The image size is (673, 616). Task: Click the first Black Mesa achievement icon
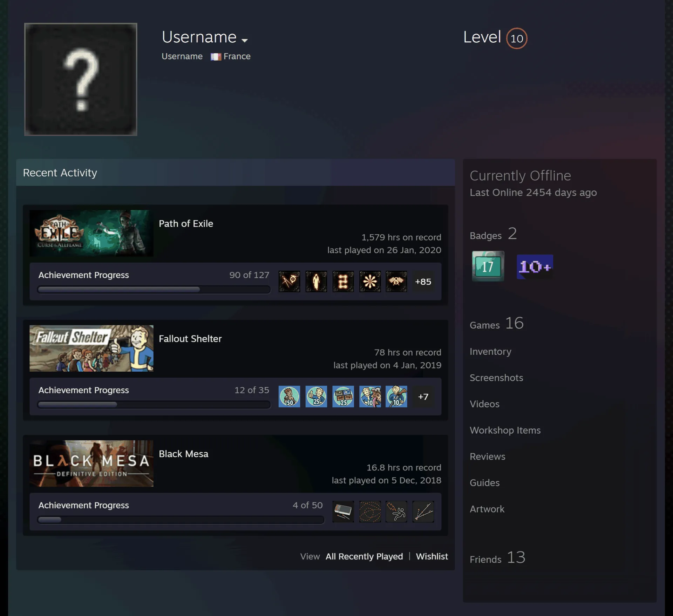click(x=343, y=512)
